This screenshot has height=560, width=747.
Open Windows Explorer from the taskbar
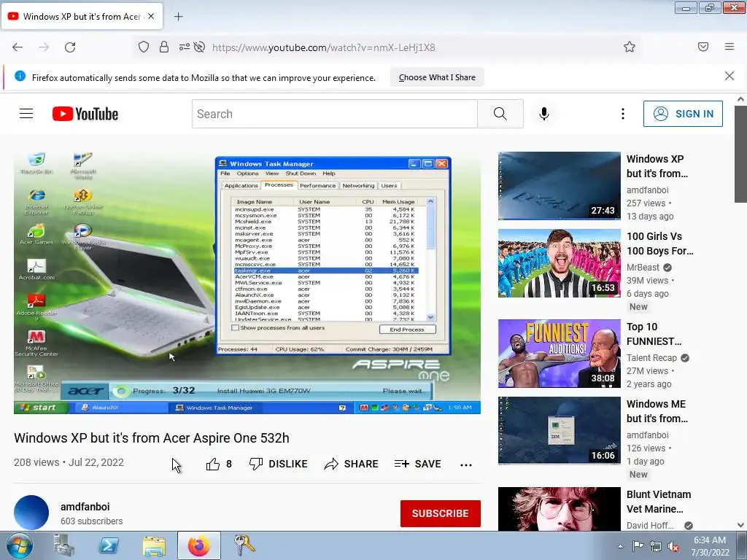point(154,545)
